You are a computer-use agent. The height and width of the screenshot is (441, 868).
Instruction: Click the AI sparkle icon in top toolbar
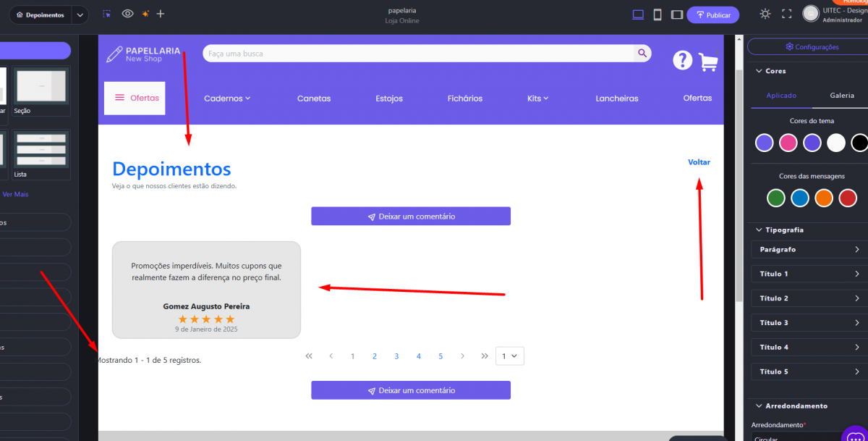[x=145, y=14]
